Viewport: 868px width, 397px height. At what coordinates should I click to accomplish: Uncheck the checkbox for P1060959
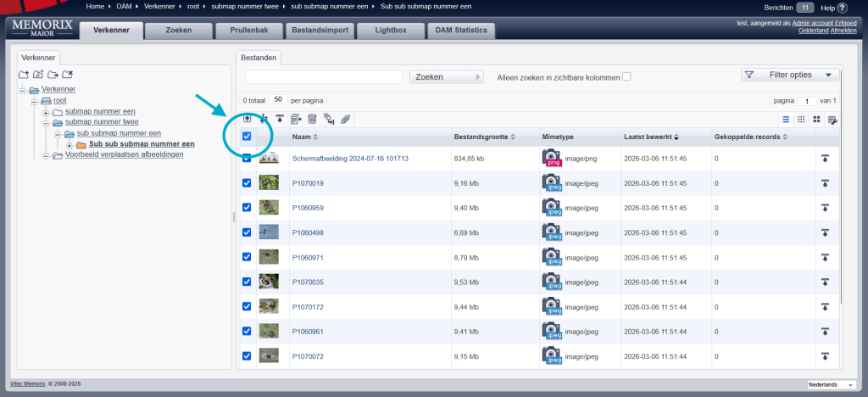pos(247,207)
